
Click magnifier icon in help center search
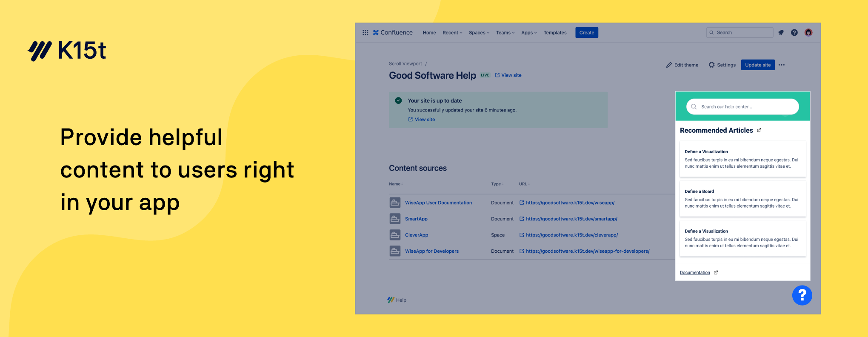click(x=694, y=107)
